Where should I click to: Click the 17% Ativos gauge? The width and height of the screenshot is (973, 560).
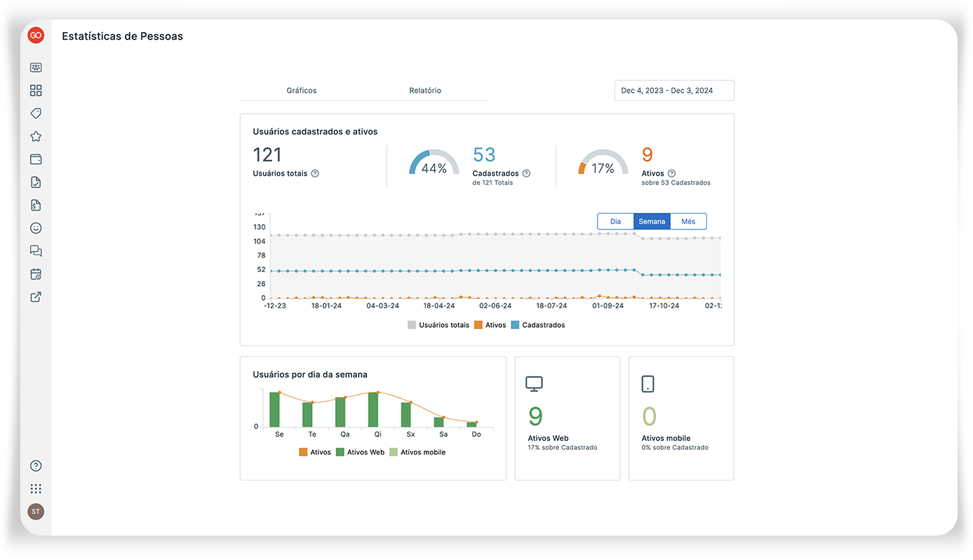click(x=603, y=162)
